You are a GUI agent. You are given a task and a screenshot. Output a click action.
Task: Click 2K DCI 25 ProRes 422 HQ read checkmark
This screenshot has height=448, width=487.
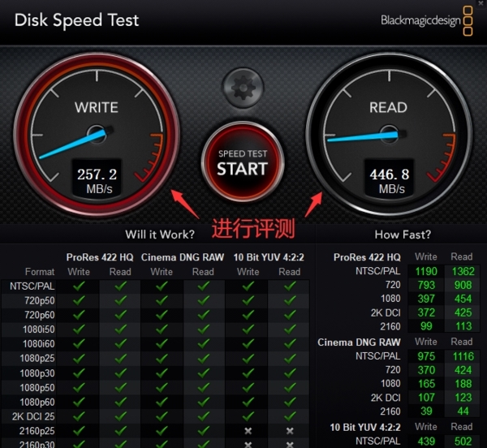pos(120,416)
